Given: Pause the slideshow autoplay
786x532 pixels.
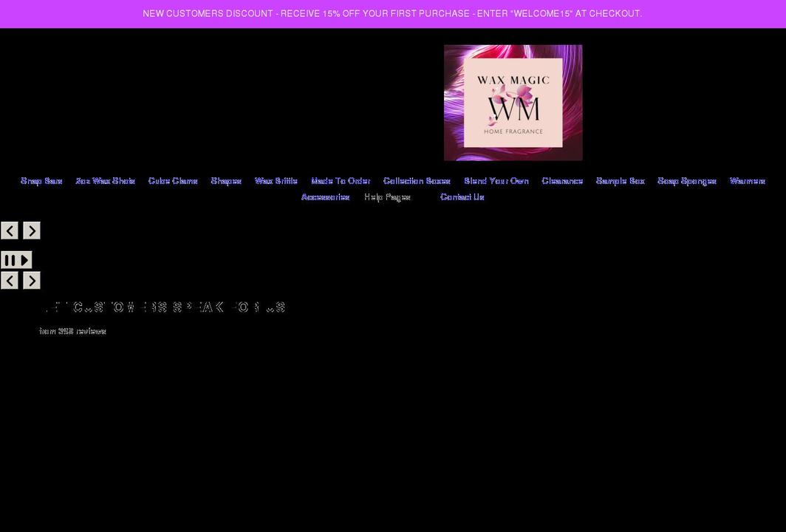Looking at the screenshot, I should coord(10,259).
